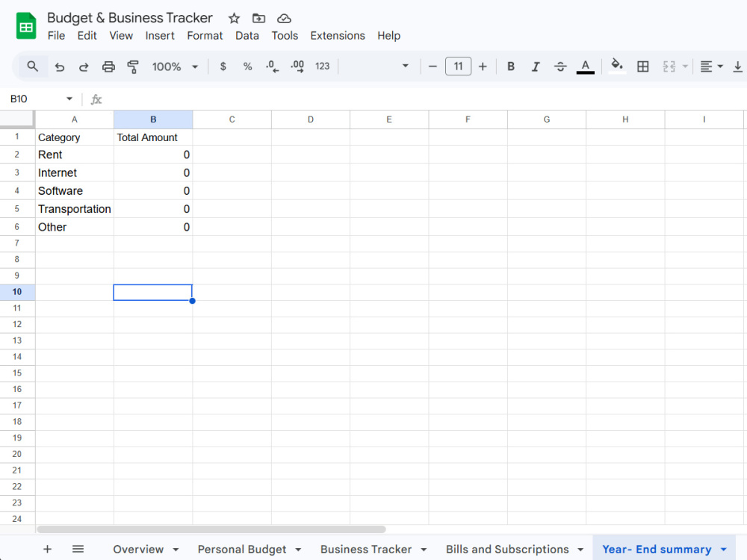Click the document title Budget & Business Tracker
This screenshot has width=747, height=560.
[x=129, y=18]
